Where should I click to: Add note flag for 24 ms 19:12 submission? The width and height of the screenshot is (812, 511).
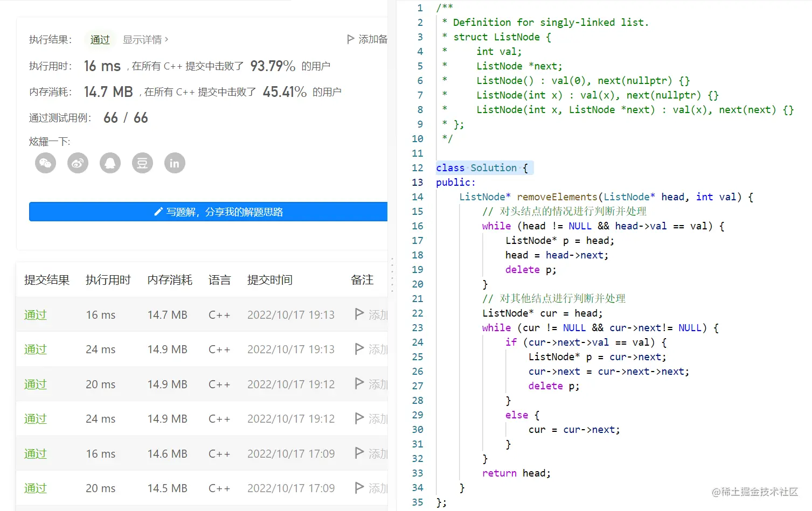[359, 418]
